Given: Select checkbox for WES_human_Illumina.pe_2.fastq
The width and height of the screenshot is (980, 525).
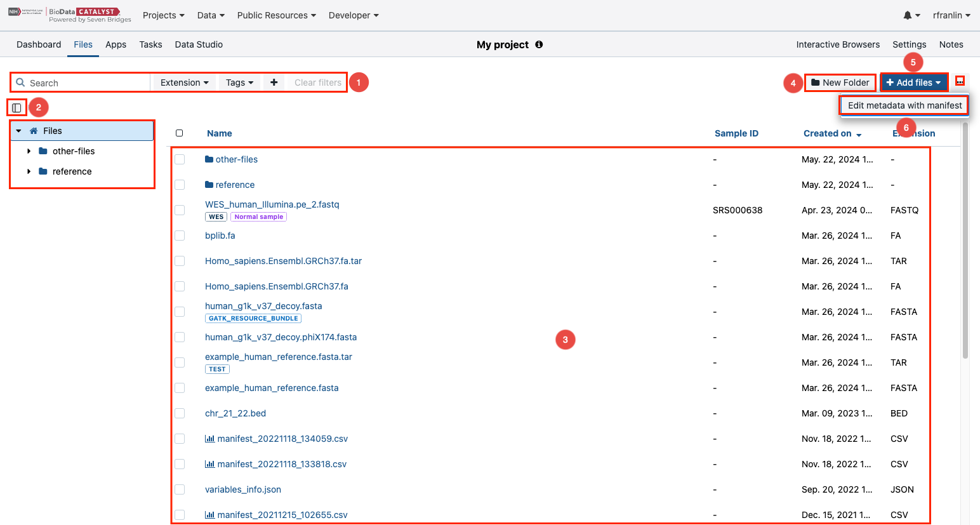Looking at the screenshot, I should [x=180, y=210].
